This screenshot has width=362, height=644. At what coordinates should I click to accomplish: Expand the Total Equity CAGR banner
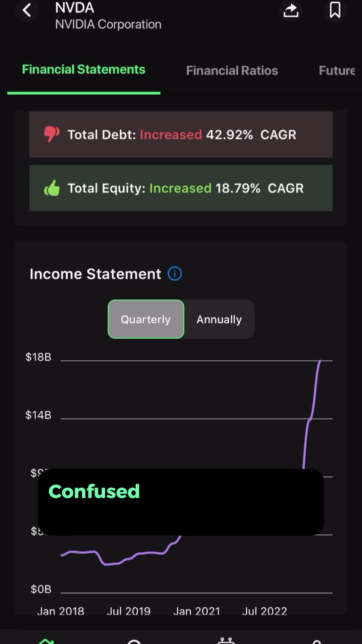pyautogui.click(x=181, y=188)
